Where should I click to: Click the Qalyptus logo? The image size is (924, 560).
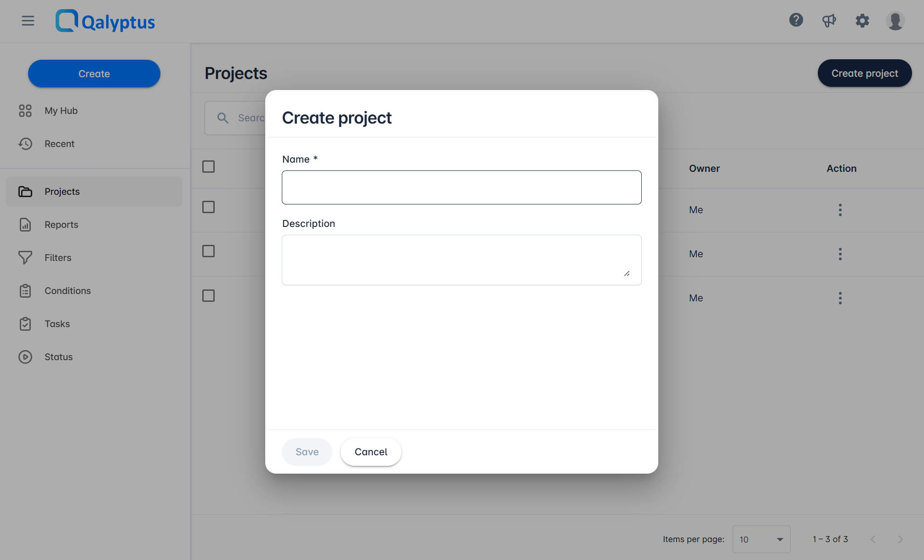105,21
